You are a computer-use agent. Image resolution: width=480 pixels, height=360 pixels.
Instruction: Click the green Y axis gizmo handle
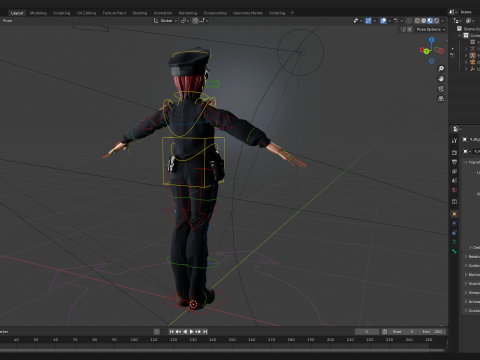[x=426, y=51]
